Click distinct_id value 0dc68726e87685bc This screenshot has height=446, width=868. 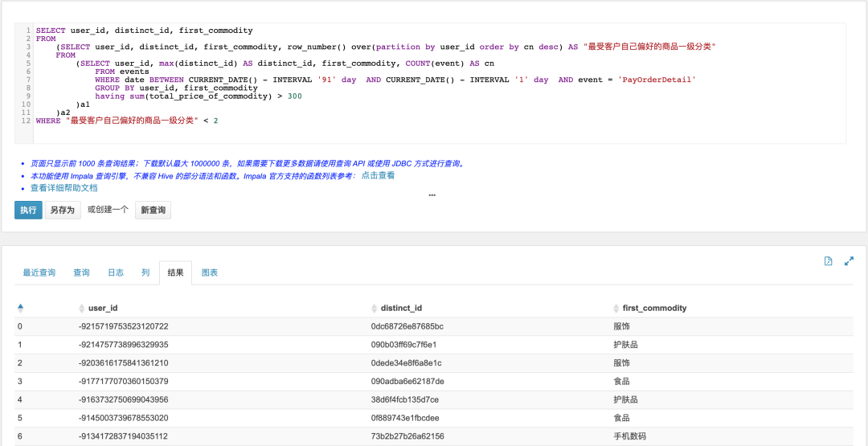pos(407,326)
